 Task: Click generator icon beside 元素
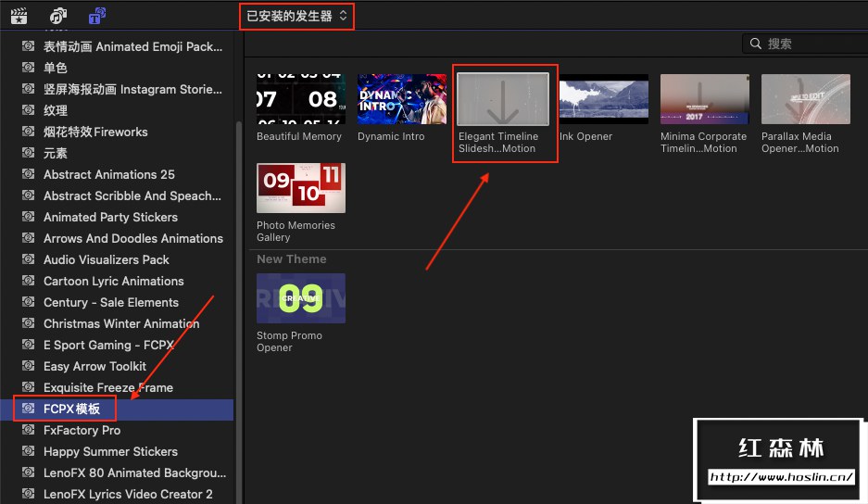(x=28, y=152)
